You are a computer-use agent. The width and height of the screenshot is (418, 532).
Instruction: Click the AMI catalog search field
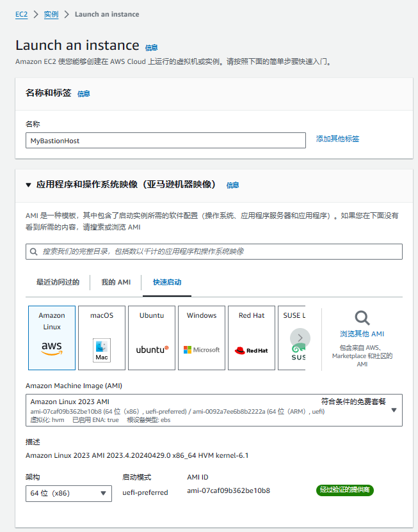tap(214, 251)
